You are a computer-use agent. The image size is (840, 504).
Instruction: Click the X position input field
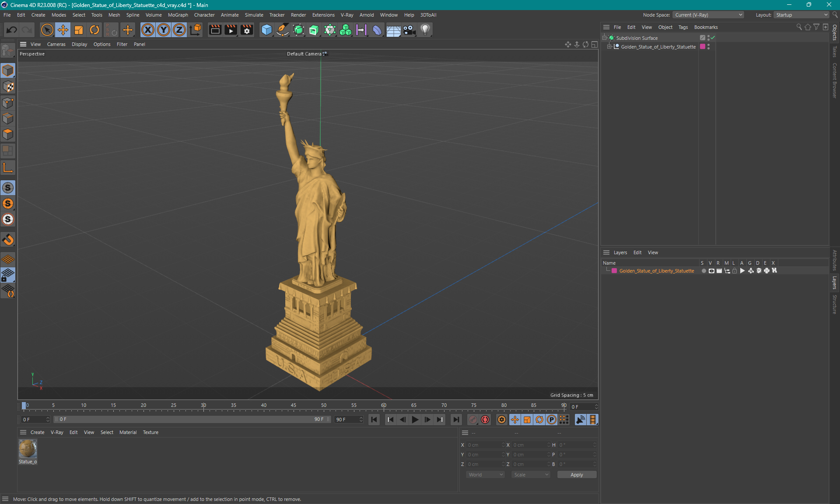485,445
